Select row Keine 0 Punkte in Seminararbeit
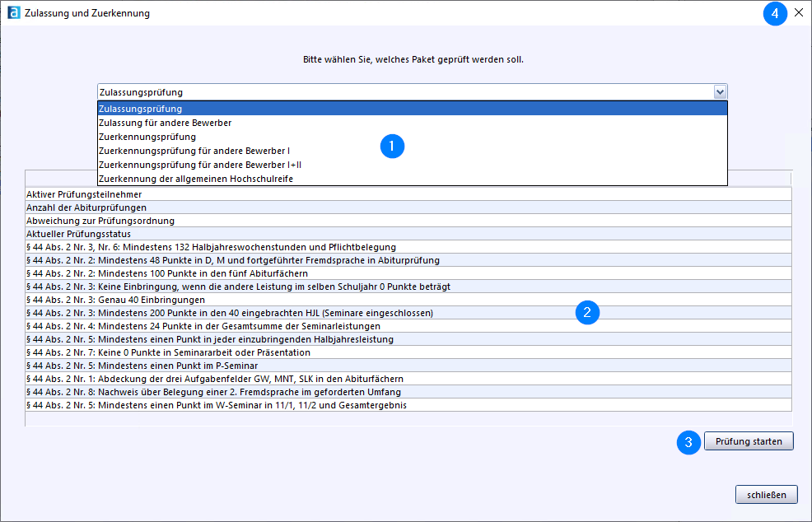The width and height of the screenshot is (812, 522). 408,352
